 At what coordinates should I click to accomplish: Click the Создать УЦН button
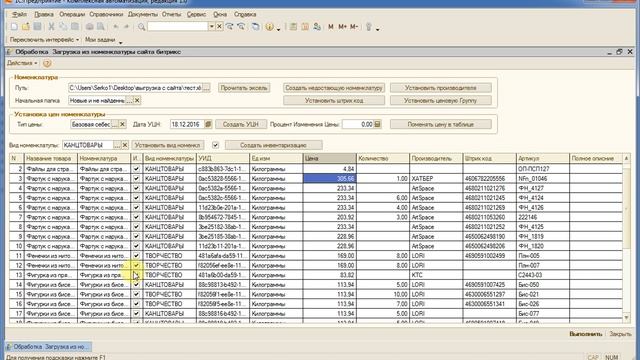click(x=241, y=124)
